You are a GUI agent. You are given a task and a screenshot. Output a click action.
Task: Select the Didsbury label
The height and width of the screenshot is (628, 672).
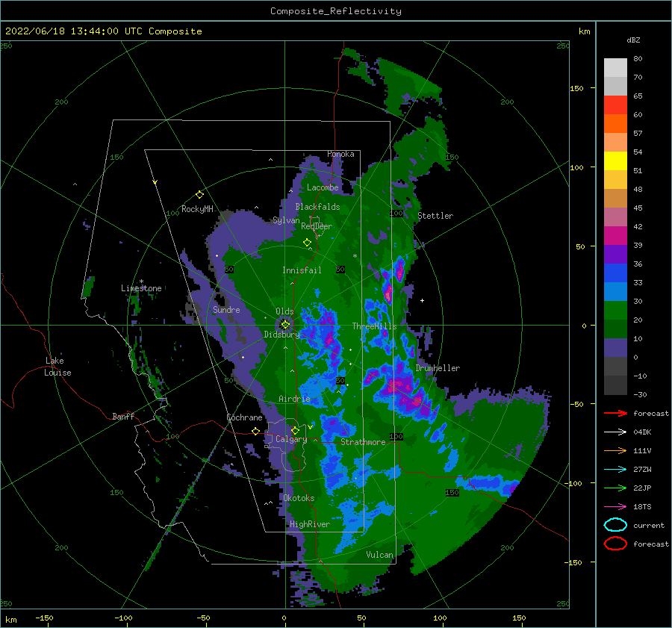(x=281, y=335)
